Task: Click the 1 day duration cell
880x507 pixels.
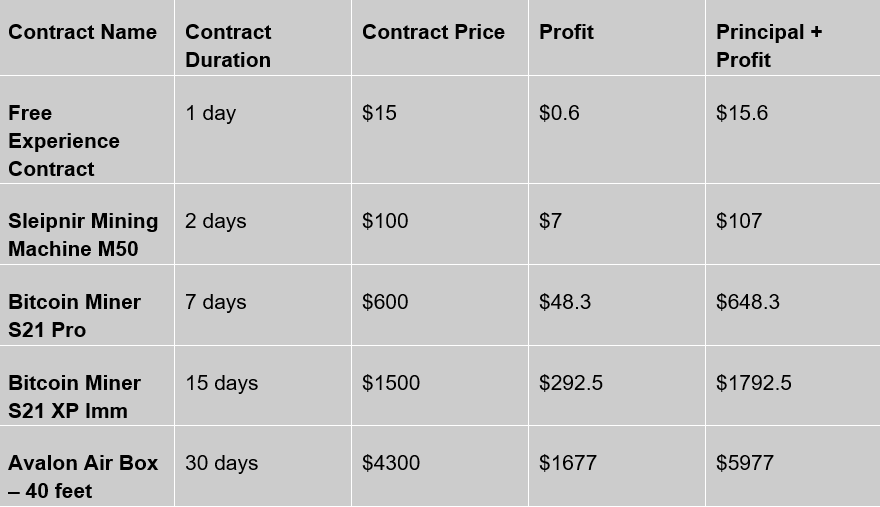Action: pyautogui.click(x=210, y=113)
